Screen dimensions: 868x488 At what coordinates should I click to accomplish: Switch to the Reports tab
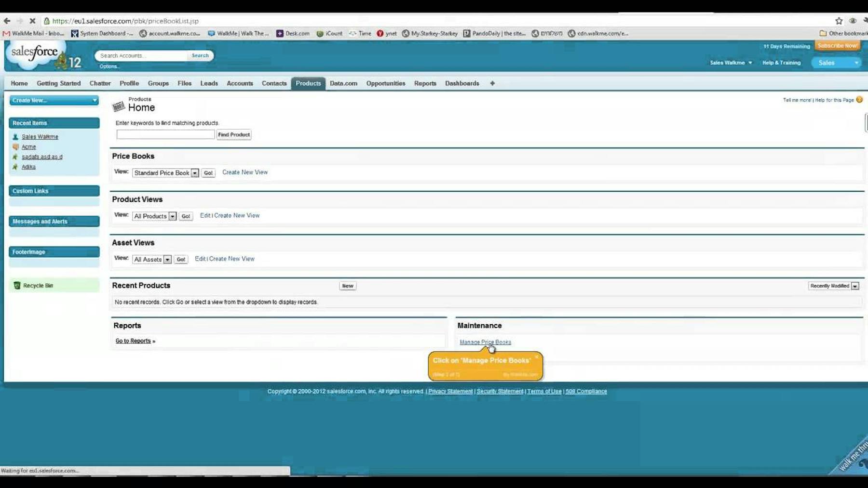coord(425,83)
